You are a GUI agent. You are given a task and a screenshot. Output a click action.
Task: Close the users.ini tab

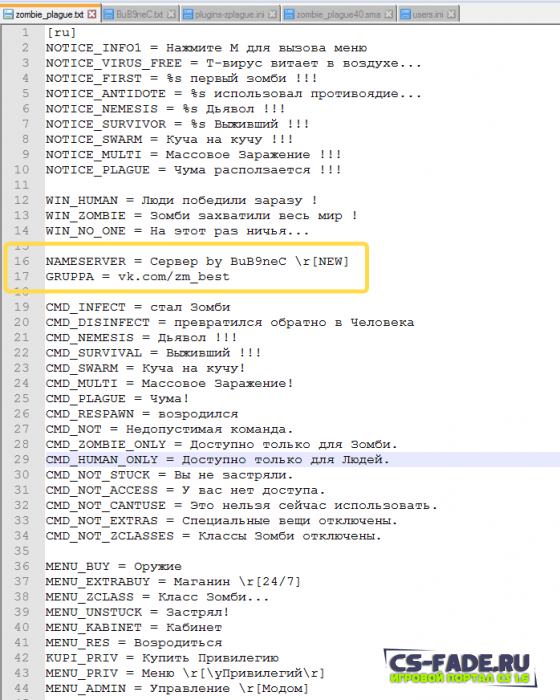(x=451, y=14)
